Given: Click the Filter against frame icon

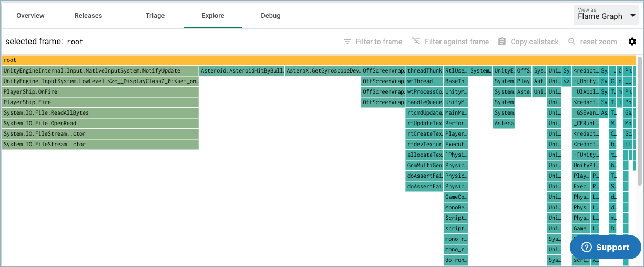Looking at the screenshot, I should click(x=416, y=41).
